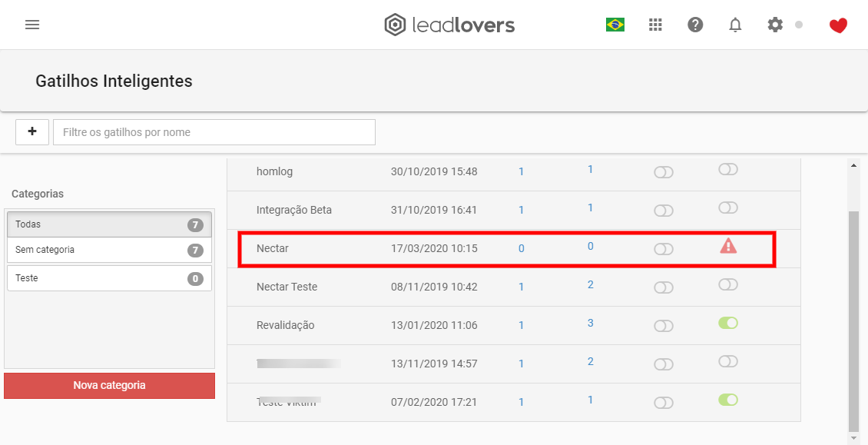868x445 pixels.
Task: Create a Nova categoria
Action: click(x=109, y=385)
